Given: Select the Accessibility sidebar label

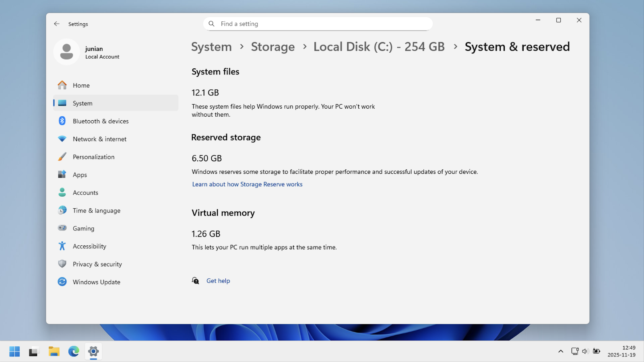Looking at the screenshot, I should point(89,246).
